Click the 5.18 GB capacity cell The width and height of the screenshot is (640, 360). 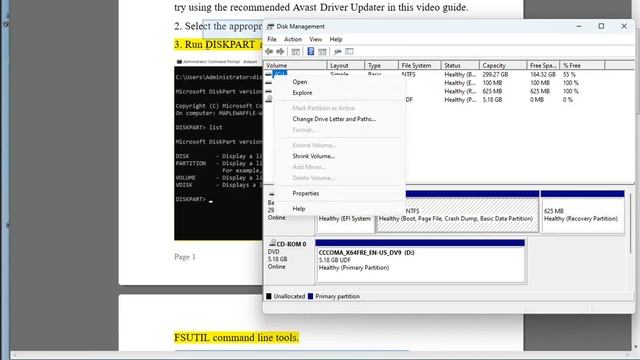tap(492, 100)
